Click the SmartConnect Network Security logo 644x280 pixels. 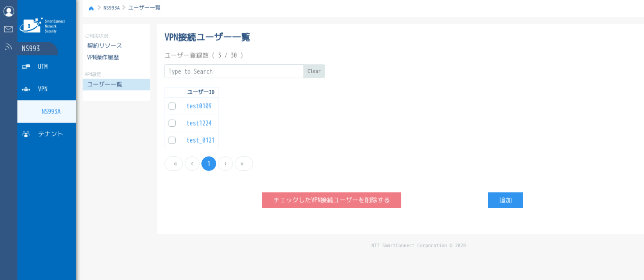(x=42, y=25)
